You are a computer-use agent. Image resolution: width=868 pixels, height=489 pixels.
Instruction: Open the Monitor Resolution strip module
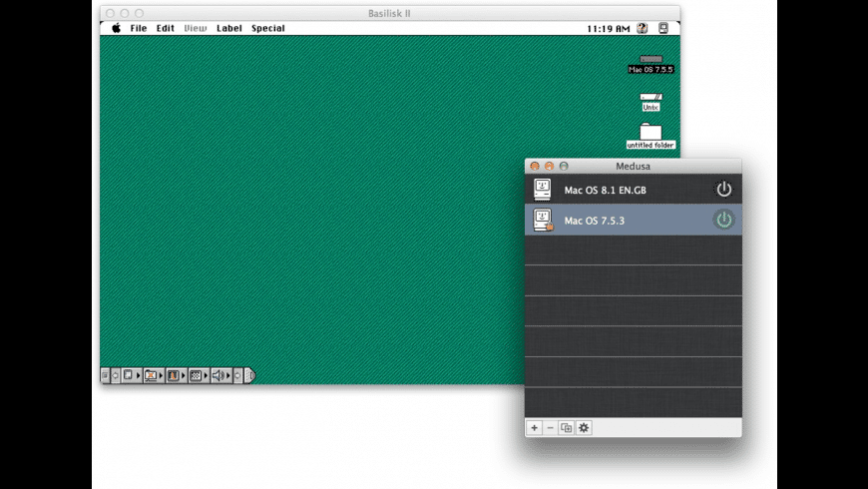(196, 375)
